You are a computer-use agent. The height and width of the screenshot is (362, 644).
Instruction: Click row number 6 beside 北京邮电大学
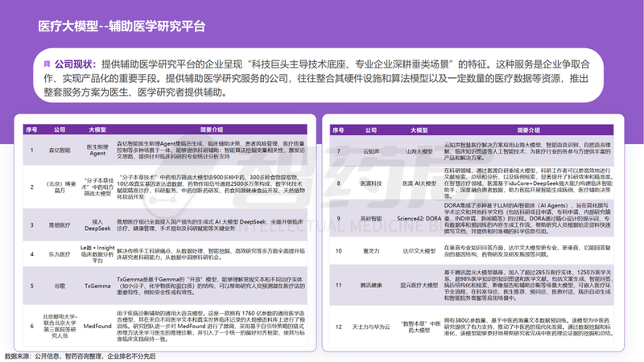pyautogui.click(x=31, y=327)
